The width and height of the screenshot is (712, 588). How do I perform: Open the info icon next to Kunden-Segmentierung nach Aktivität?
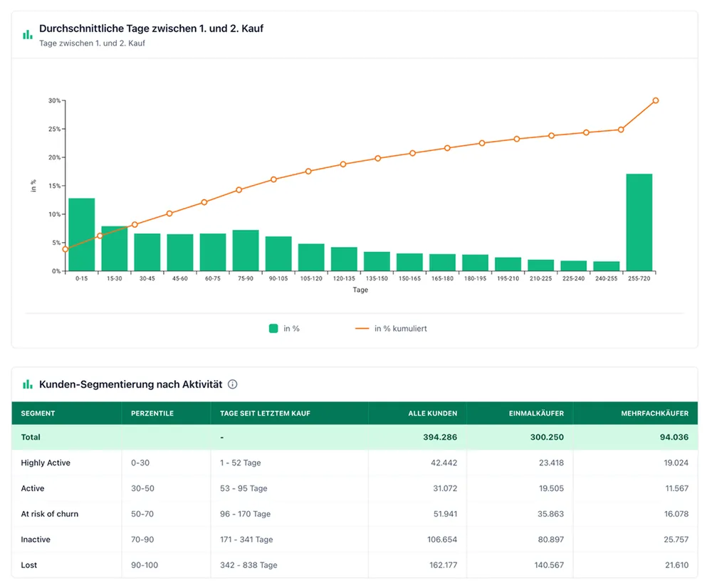click(233, 384)
